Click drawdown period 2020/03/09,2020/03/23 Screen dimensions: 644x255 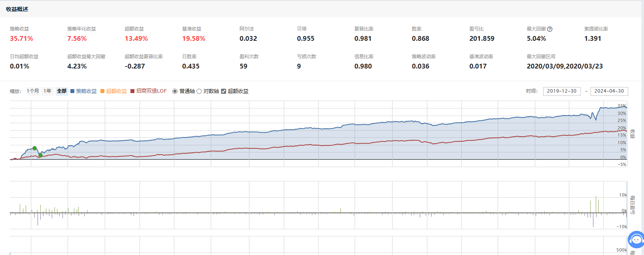(565, 66)
